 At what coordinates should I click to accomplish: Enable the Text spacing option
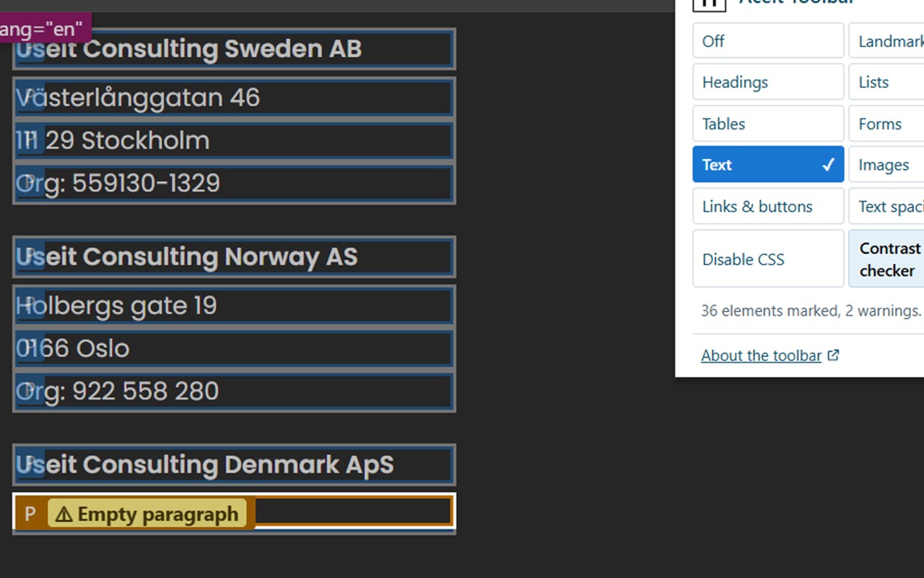pos(886,207)
